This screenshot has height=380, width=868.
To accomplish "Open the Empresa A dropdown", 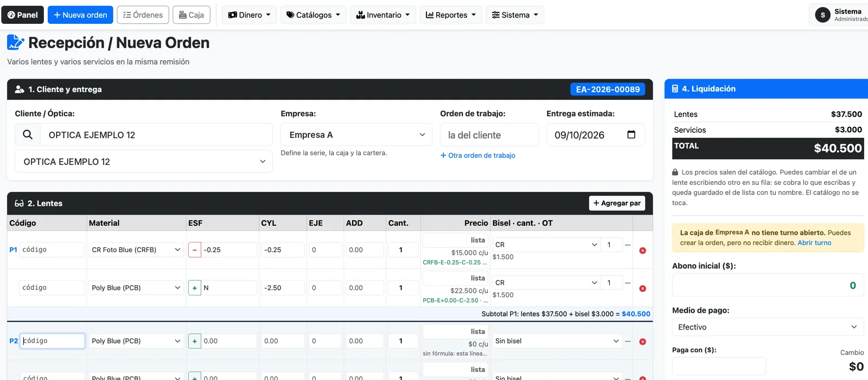I will [x=356, y=134].
